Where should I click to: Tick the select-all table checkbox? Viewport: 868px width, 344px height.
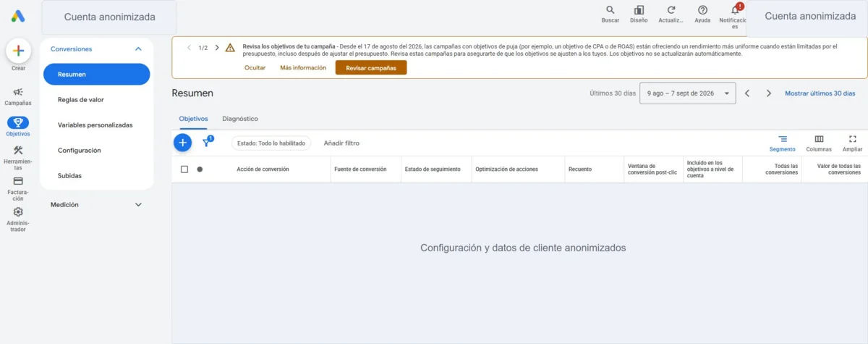click(184, 169)
